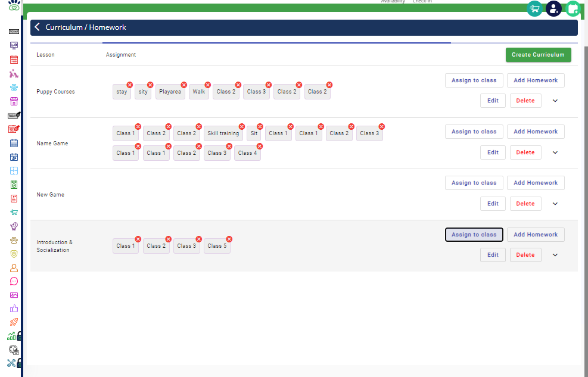Open the purple cart with clock sidebar icon
The width and height of the screenshot is (588, 377).
click(x=14, y=226)
